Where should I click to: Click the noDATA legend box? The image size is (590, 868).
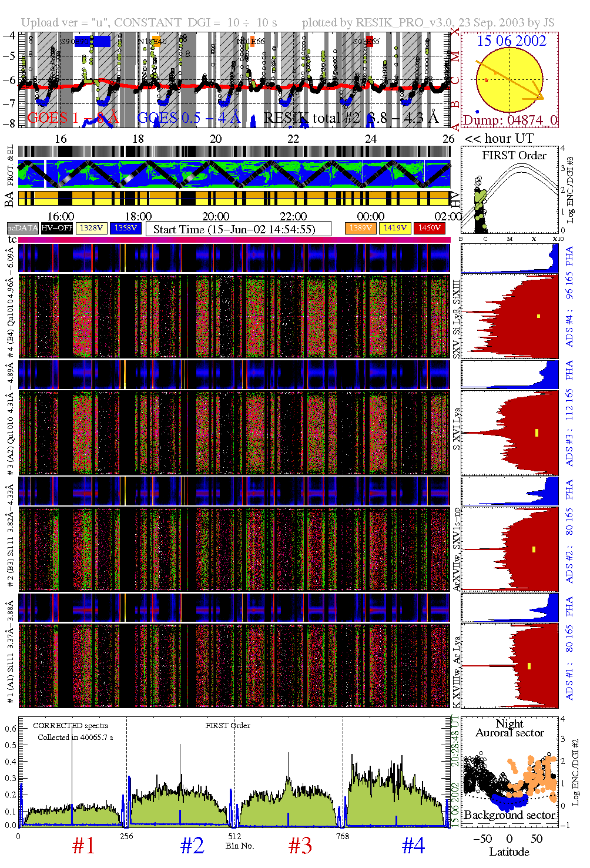[22, 228]
